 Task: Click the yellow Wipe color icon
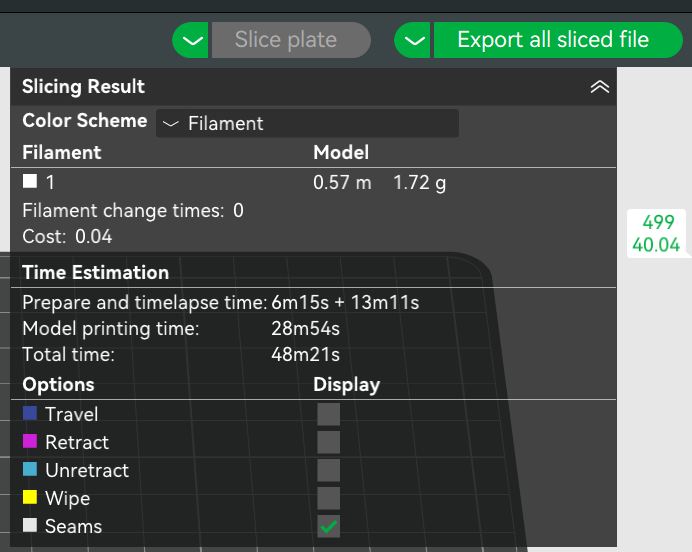click(x=30, y=497)
